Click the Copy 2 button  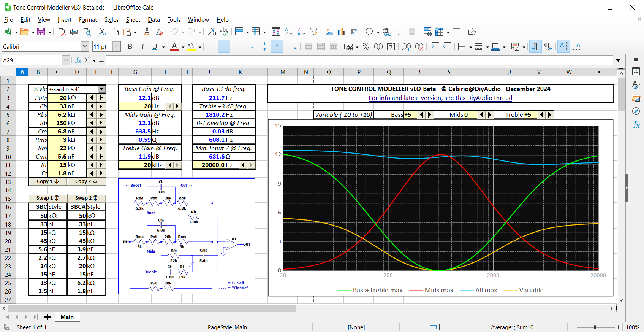[86, 181]
